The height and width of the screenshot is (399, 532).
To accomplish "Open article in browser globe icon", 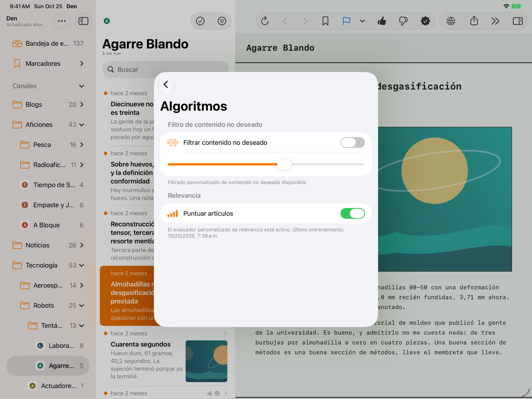I will pos(451,21).
